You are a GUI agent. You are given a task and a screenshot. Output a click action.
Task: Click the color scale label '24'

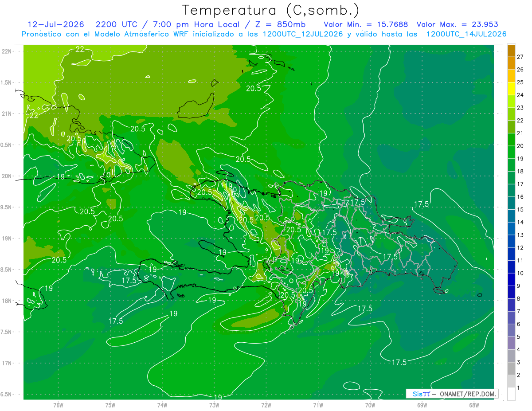(520, 95)
